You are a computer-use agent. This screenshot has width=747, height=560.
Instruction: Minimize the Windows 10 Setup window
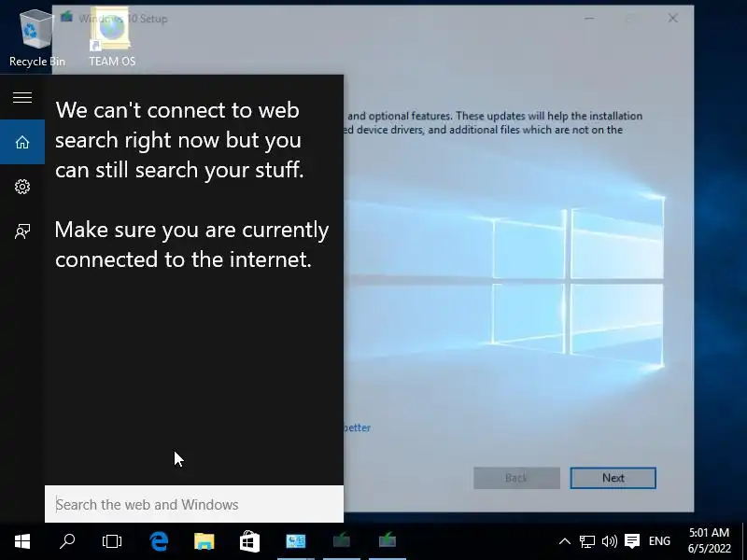[589, 18]
